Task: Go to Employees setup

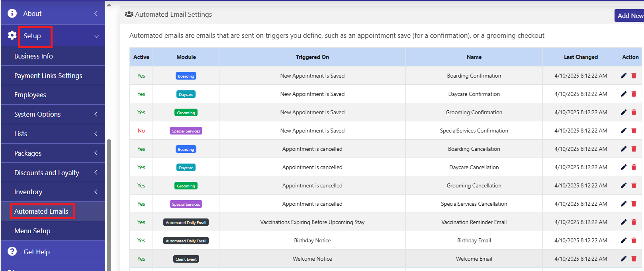Action: coord(30,95)
